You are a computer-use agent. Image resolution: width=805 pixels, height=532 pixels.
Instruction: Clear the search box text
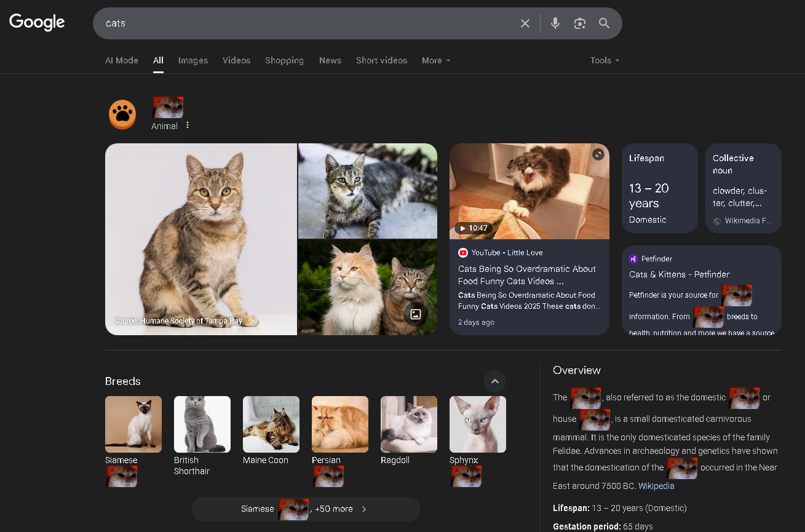pyautogui.click(x=525, y=23)
